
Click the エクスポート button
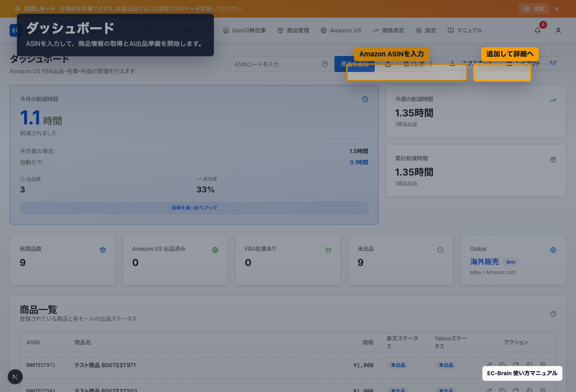coord(470,63)
